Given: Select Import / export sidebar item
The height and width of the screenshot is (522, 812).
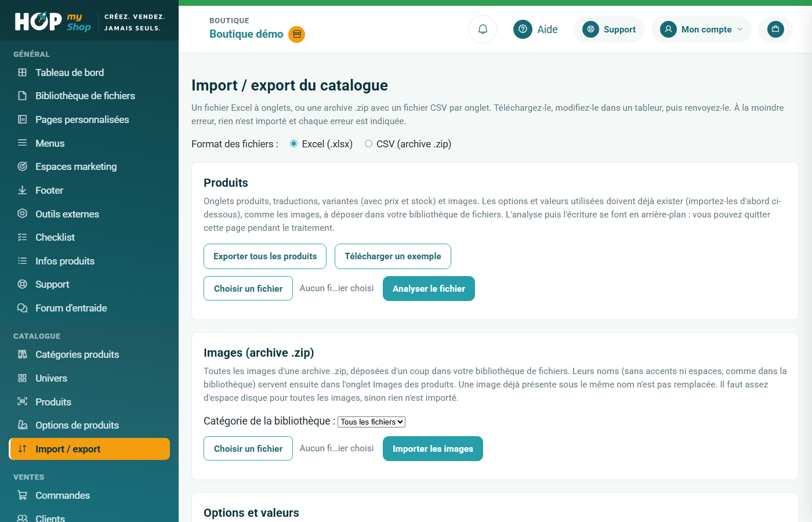Looking at the screenshot, I should [89, 449].
